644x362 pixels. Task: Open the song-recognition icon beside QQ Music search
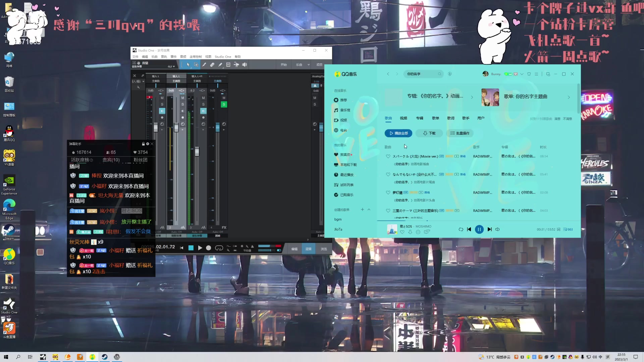pyautogui.click(x=450, y=74)
